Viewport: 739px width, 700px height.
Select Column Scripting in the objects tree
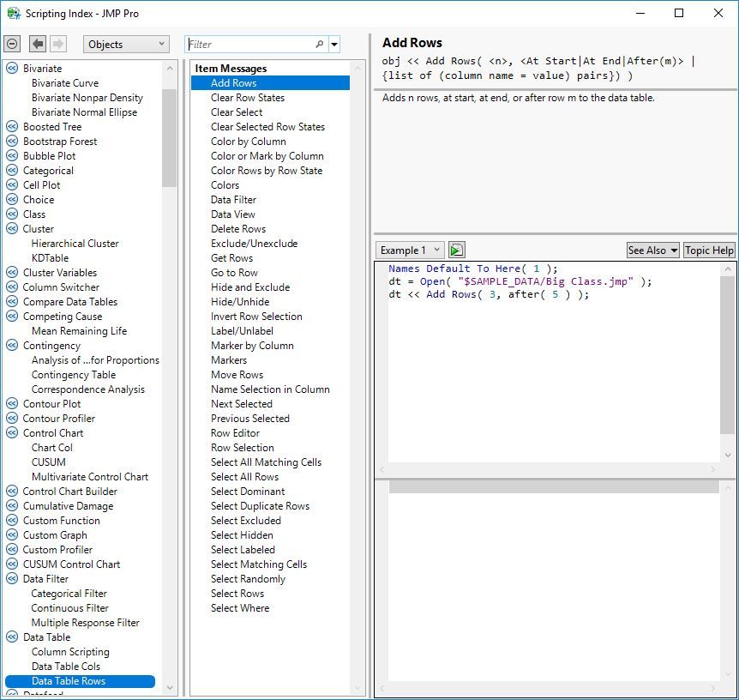[x=70, y=652]
